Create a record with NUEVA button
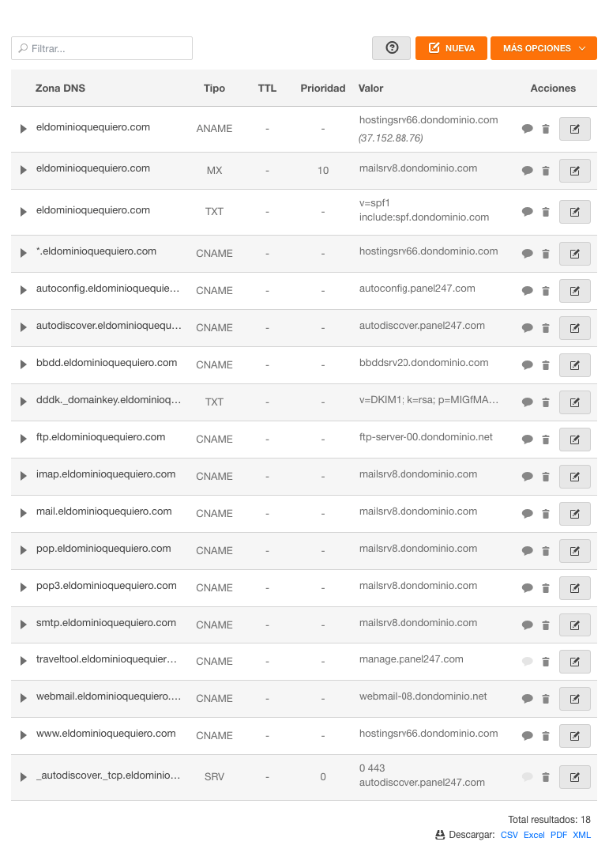The height and width of the screenshot is (868, 609). pyautogui.click(x=451, y=48)
